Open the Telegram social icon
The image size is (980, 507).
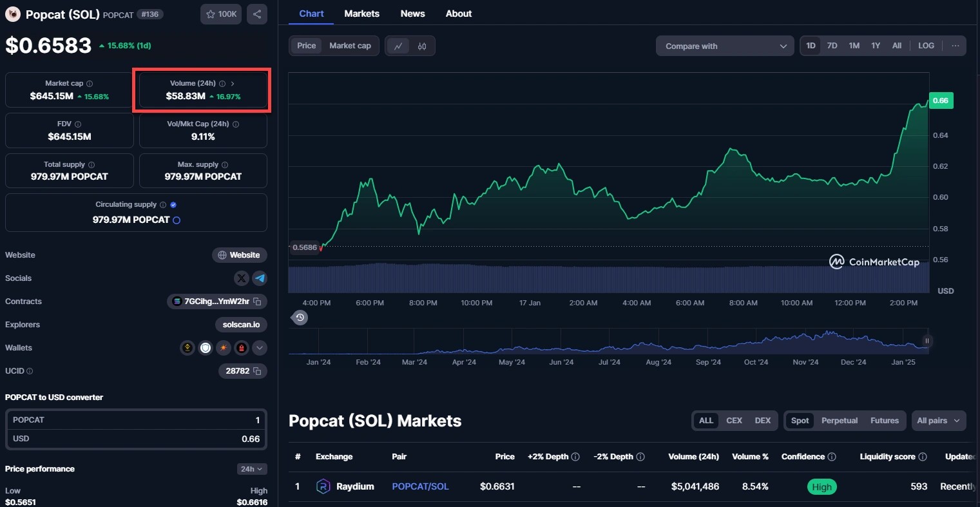coord(260,278)
